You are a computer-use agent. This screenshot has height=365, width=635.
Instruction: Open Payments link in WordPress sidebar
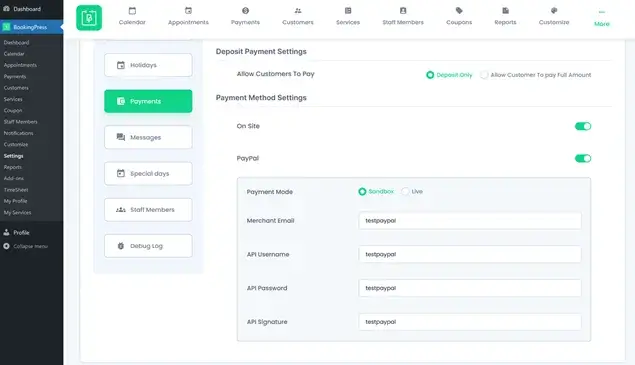pos(15,77)
